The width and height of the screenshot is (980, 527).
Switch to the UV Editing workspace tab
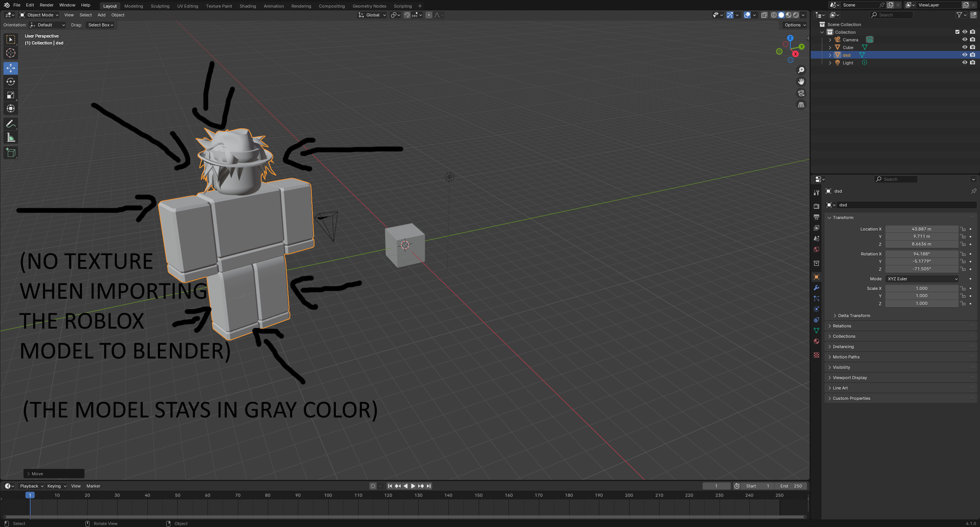point(188,6)
